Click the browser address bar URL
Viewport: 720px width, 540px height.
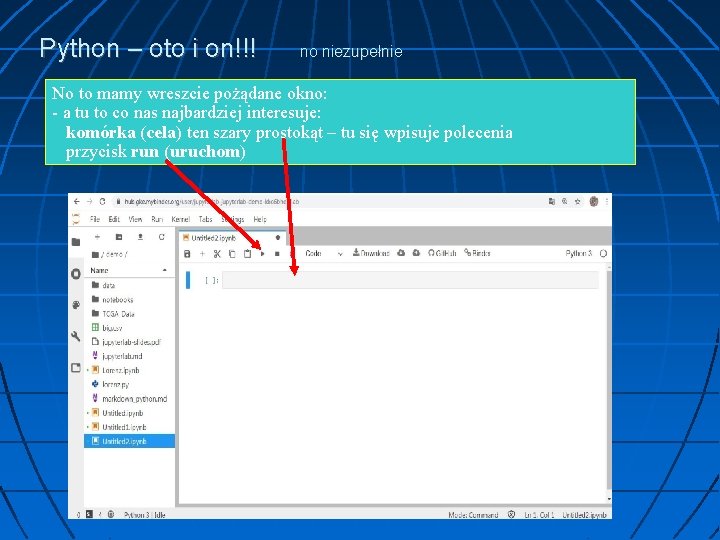pos(212,202)
